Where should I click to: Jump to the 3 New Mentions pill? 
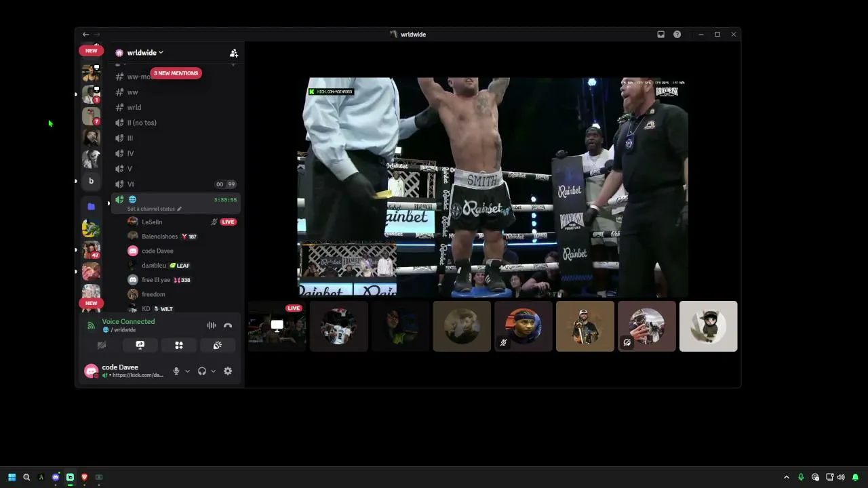[176, 73]
